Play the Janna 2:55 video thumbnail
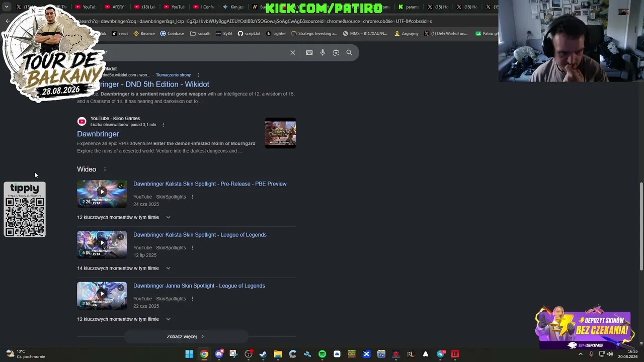This screenshot has width=644, height=362. click(102, 296)
